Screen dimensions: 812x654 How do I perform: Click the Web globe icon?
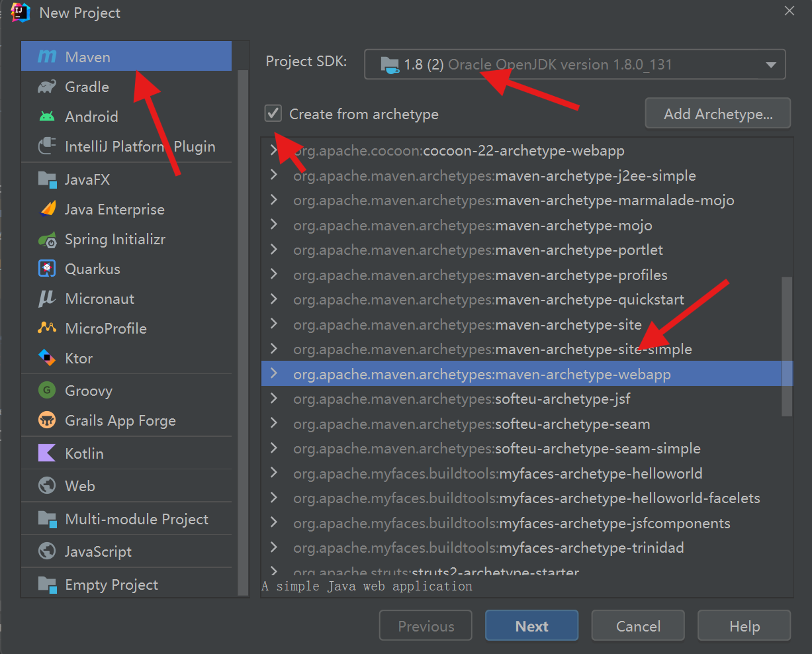click(x=47, y=486)
